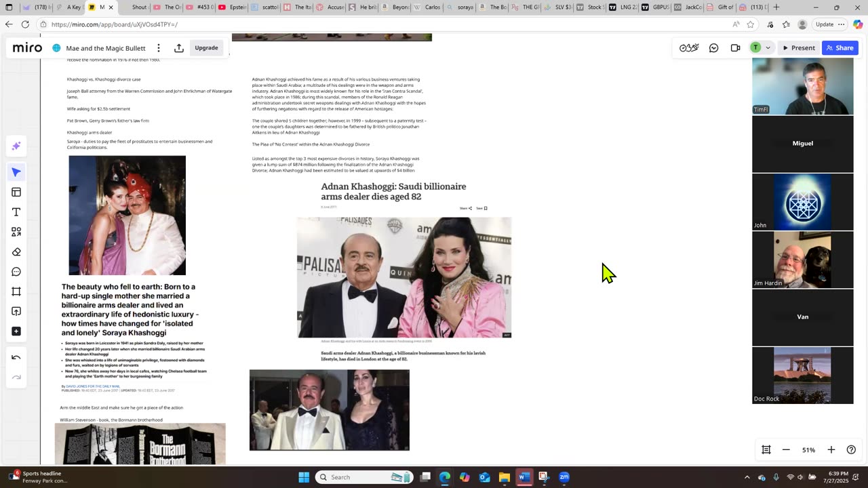Click the 'Adnan Khashoggi: Saudi billionaire' headline
The image size is (868, 488).
[x=393, y=191]
